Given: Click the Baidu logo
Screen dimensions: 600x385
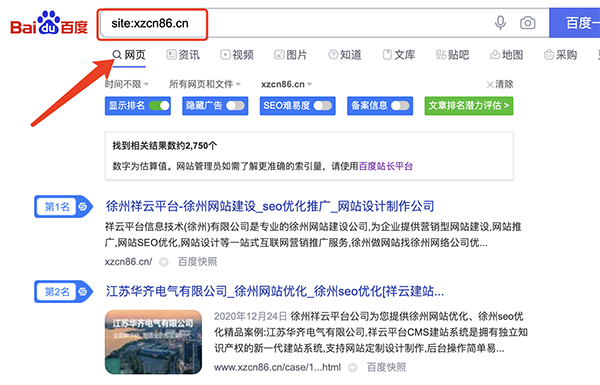Looking at the screenshot, I should [49, 24].
